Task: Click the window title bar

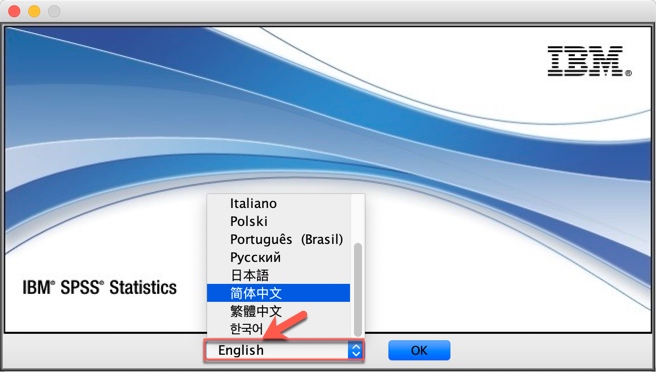Action: (328, 11)
